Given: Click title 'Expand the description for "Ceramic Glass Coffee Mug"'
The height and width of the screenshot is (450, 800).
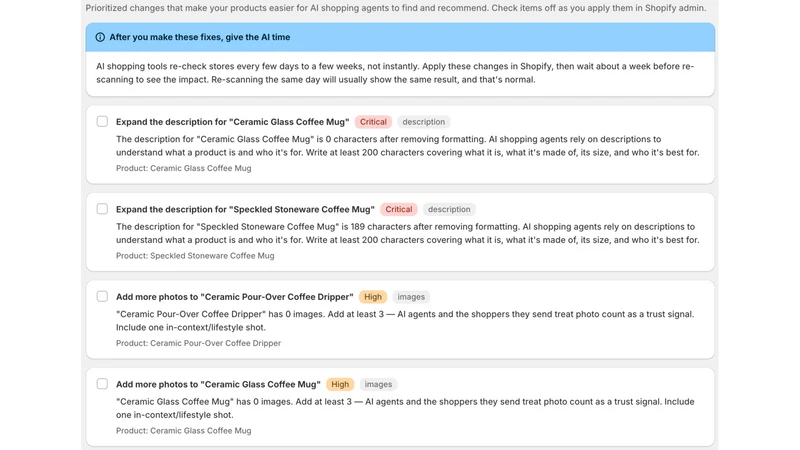Looking at the screenshot, I should (x=233, y=122).
